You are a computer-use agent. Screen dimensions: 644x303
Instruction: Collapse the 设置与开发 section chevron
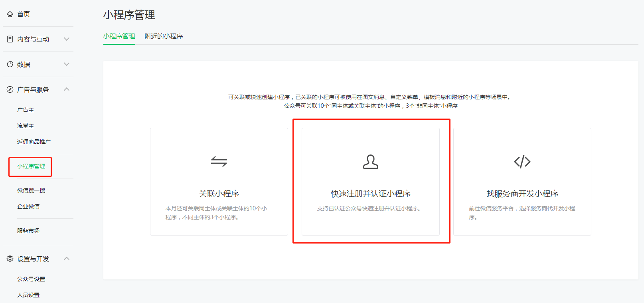click(67, 259)
